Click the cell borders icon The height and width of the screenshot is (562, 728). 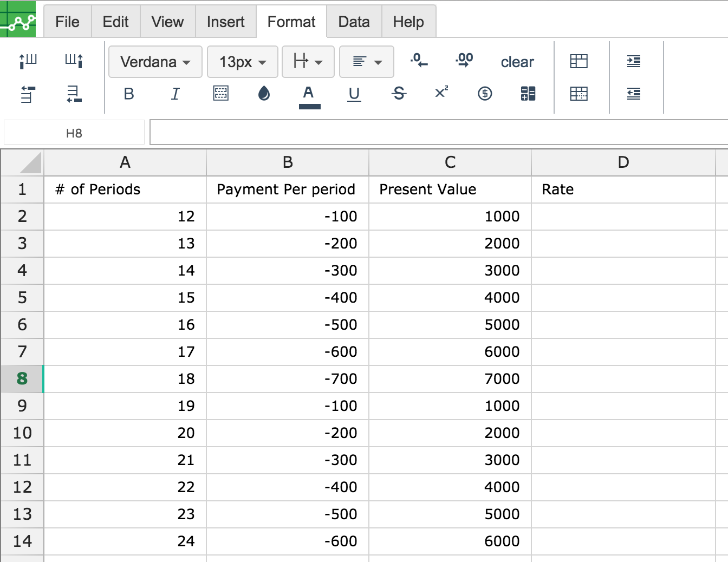pos(221,94)
